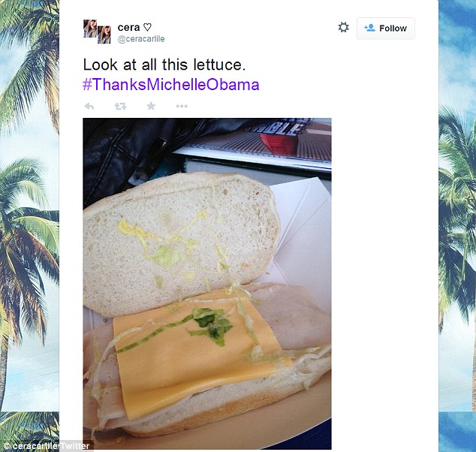Open the three-dot more options menu
Viewport: 476px width, 452px height.
click(182, 107)
